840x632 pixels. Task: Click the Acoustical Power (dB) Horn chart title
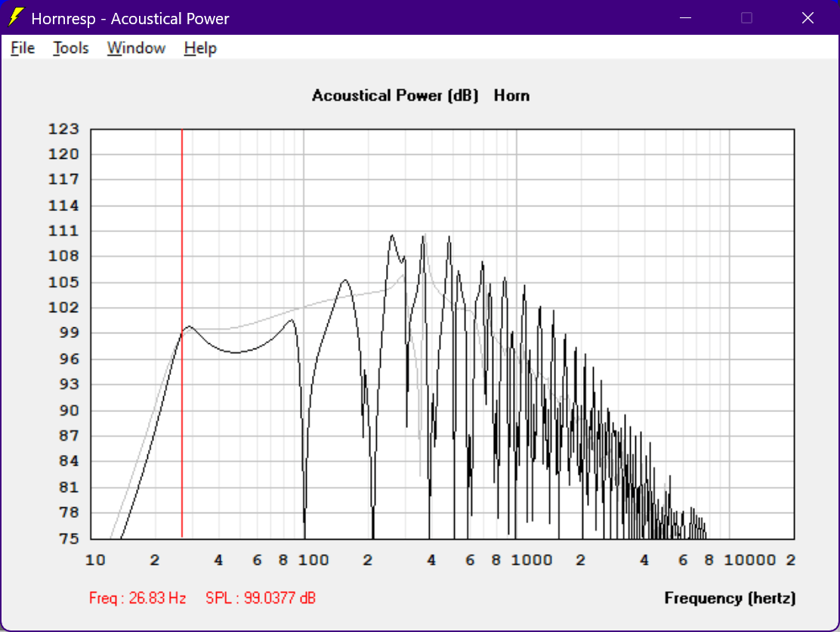pyautogui.click(x=421, y=95)
